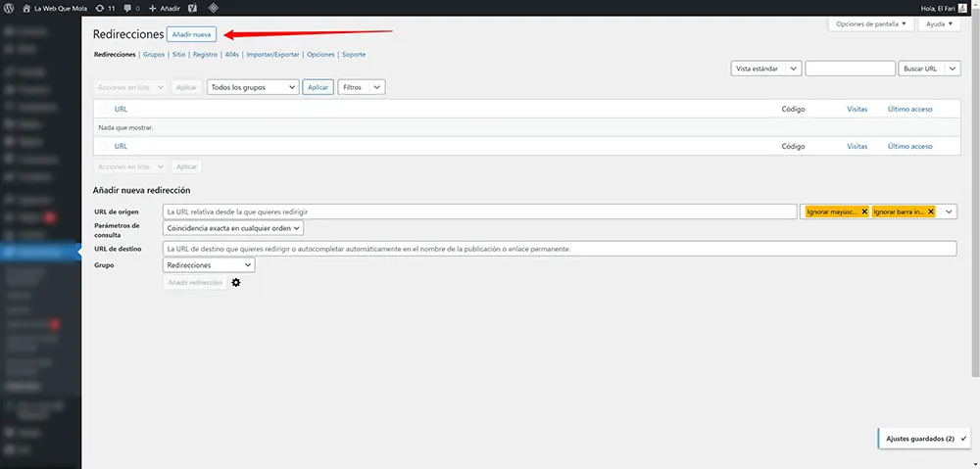Open the site home icon
Viewport: 980px width, 469px height.
click(x=25, y=8)
